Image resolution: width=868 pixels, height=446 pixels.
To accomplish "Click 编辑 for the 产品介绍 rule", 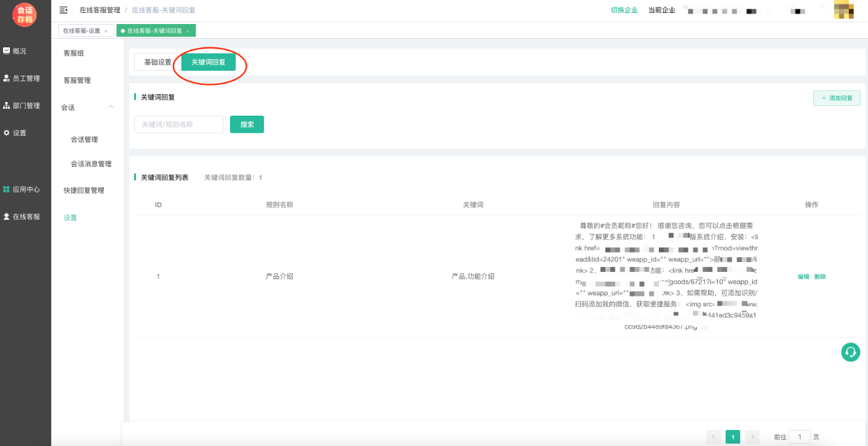I will [x=803, y=277].
